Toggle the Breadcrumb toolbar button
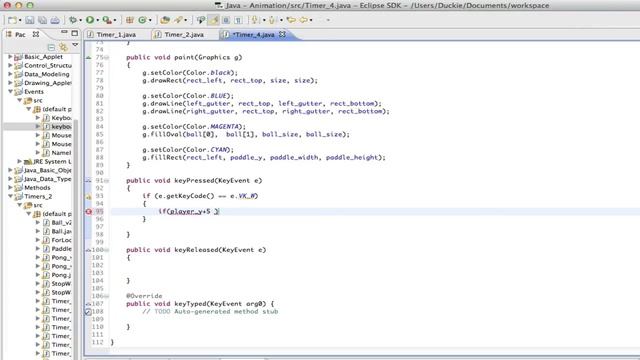 click(x=200, y=20)
